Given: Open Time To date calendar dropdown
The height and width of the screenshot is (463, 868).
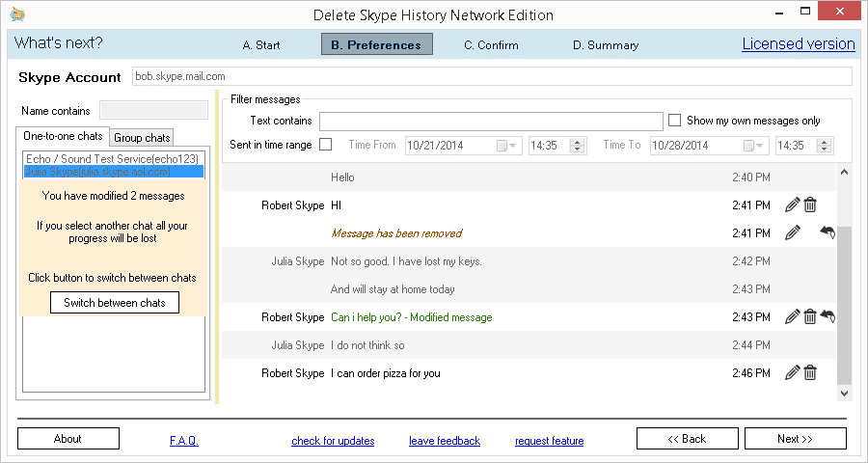Looking at the screenshot, I should tap(753, 146).
